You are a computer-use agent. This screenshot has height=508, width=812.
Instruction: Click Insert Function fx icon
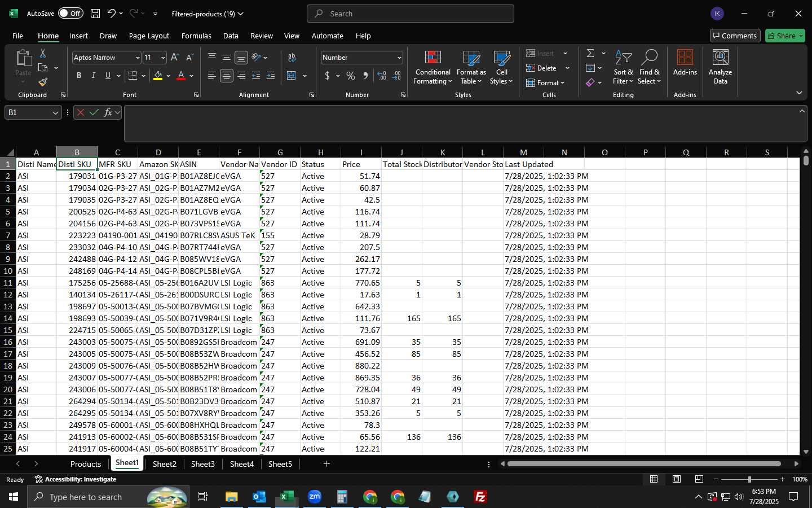click(x=108, y=112)
